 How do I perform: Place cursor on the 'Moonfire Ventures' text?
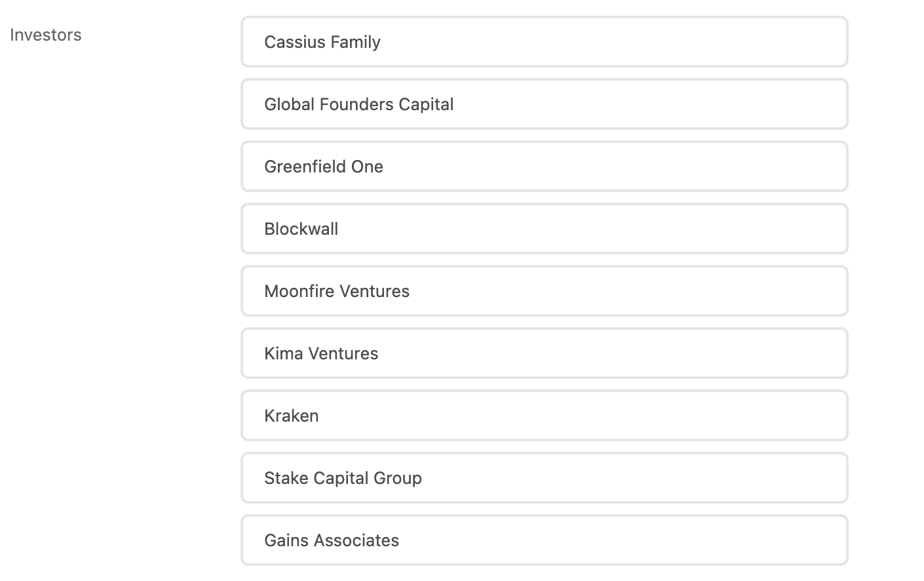337,291
